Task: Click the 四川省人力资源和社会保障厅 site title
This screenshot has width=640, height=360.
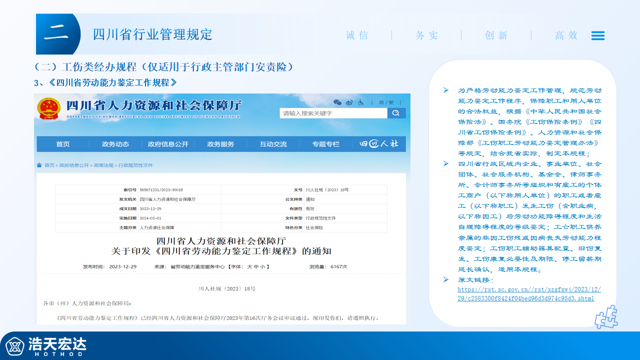Action: coord(153,105)
